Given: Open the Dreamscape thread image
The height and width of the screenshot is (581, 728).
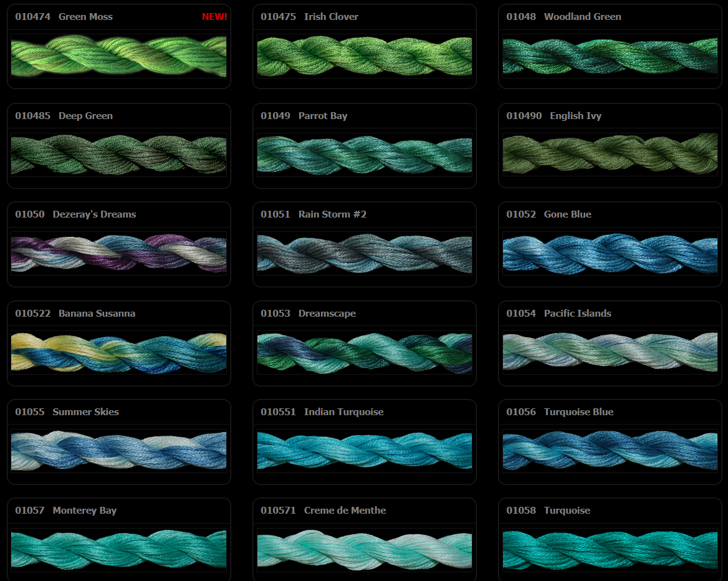Looking at the screenshot, I should point(364,352).
